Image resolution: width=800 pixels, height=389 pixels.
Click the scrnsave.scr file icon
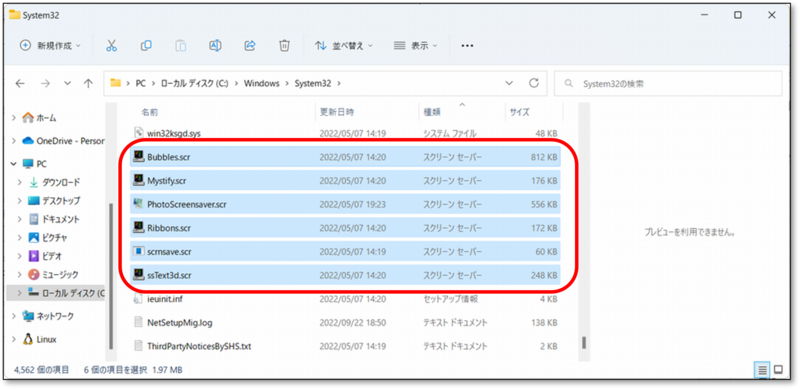pos(138,252)
